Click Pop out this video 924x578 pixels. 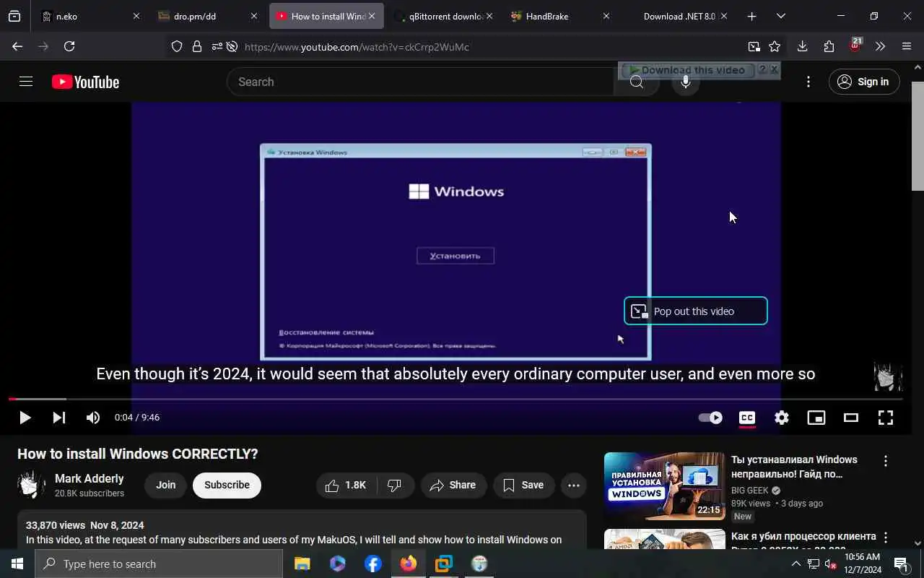point(695,311)
